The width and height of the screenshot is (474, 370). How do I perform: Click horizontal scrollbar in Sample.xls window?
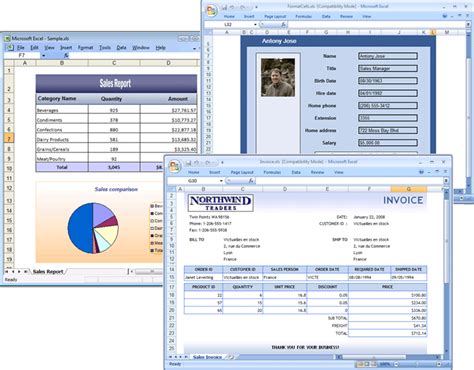click(x=148, y=272)
